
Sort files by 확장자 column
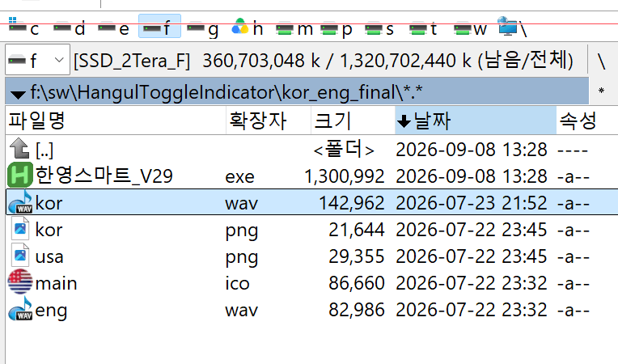point(269,121)
